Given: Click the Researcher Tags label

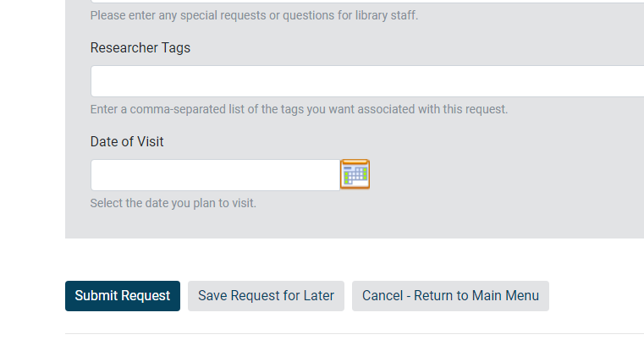Looking at the screenshot, I should click(140, 48).
